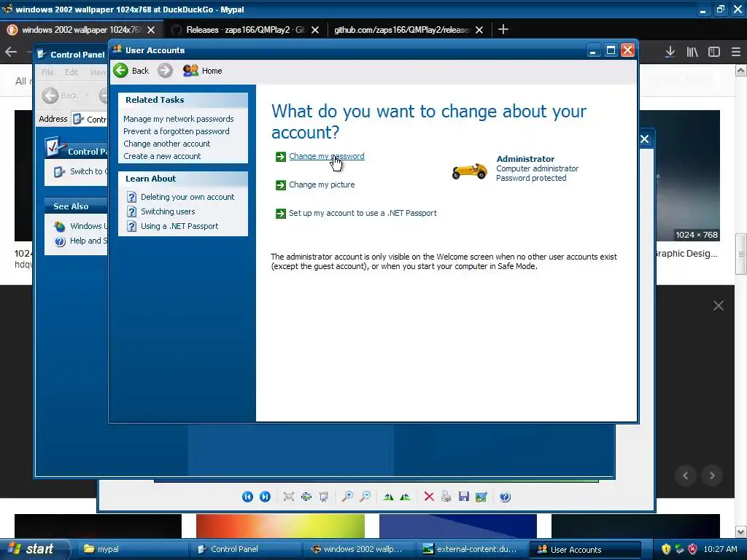Click Best Fit icon in picture viewer
Image resolution: width=747 pixels, height=560 pixels.
coord(288,497)
